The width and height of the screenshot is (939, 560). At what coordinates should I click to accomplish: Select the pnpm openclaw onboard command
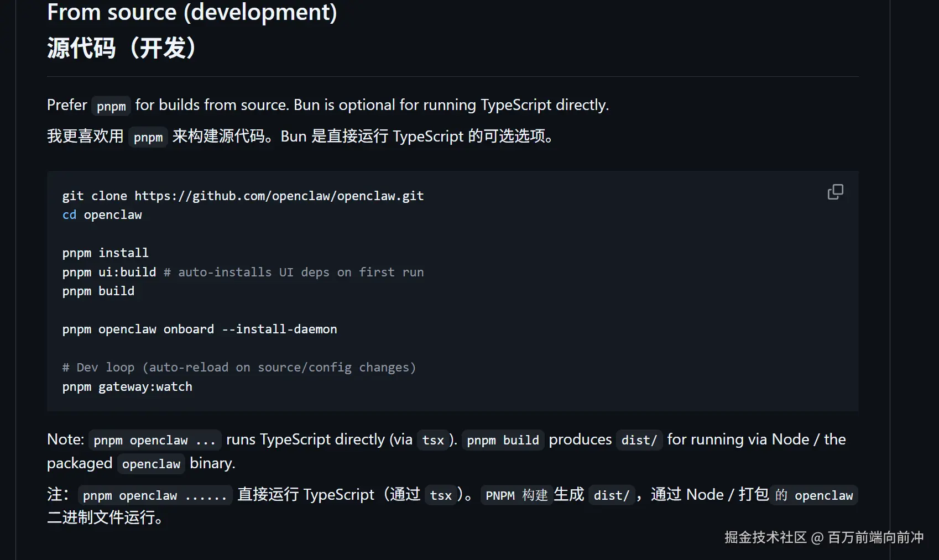pyautogui.click(x=199, y=329)
